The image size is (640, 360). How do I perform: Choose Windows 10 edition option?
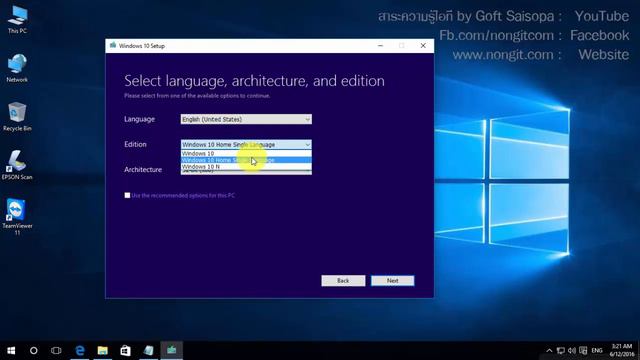[x=246, y=153]
